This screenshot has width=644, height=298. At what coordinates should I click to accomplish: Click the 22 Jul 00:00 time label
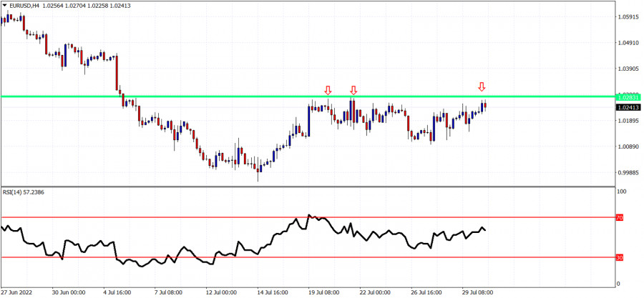374,292
